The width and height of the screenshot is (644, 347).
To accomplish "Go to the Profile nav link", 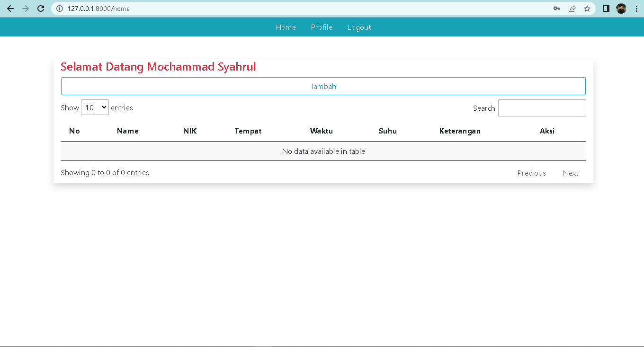I will (x=322, y=27).
